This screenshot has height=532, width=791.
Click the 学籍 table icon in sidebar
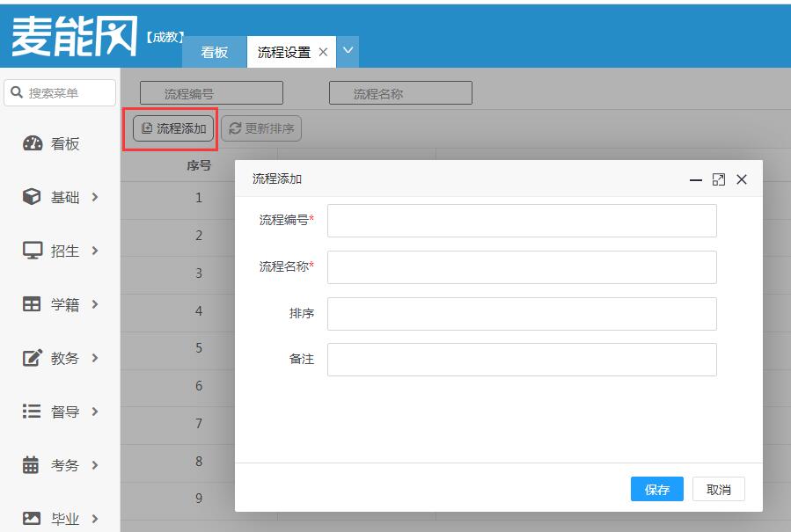click(32, 305)
